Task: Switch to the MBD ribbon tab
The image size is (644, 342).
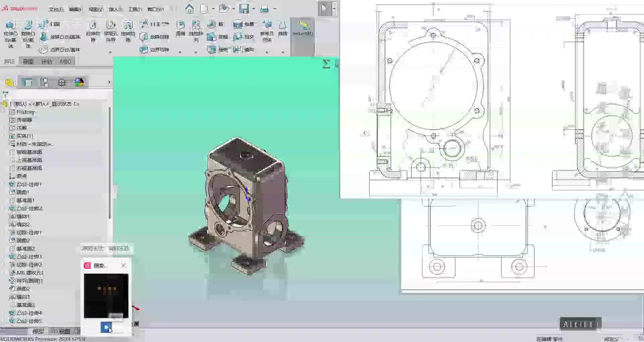Action: 65,61
